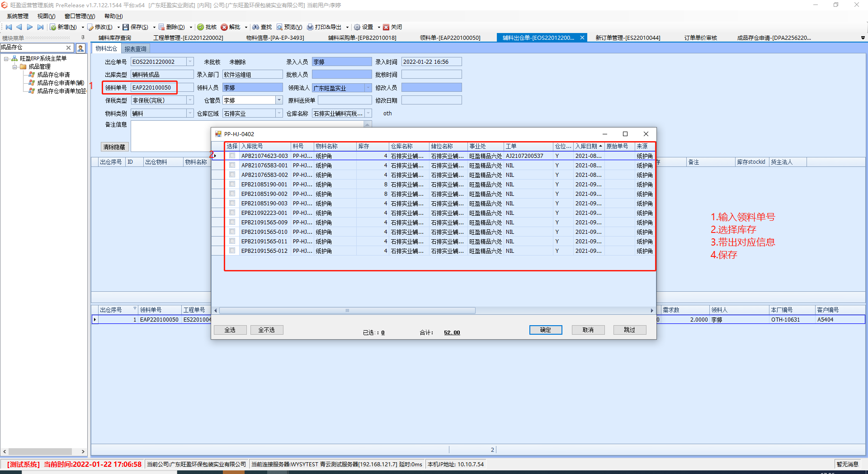
Task: Click the red 解批 unapprove icon
Action: click(x=224, y=27)
